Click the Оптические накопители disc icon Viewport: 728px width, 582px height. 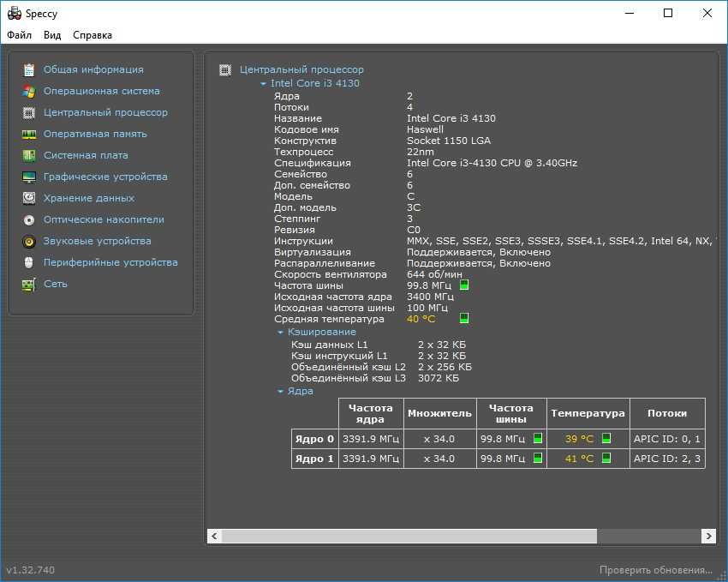[29, 219]
